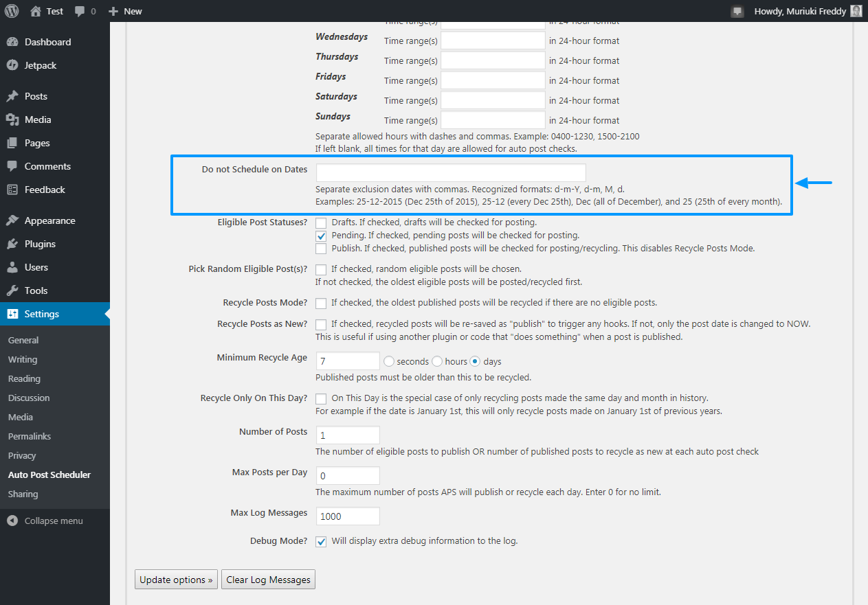This screenshot has width=868, height=605.
Task: Go to the Dashboard menu item
Action: coord(47,42)
